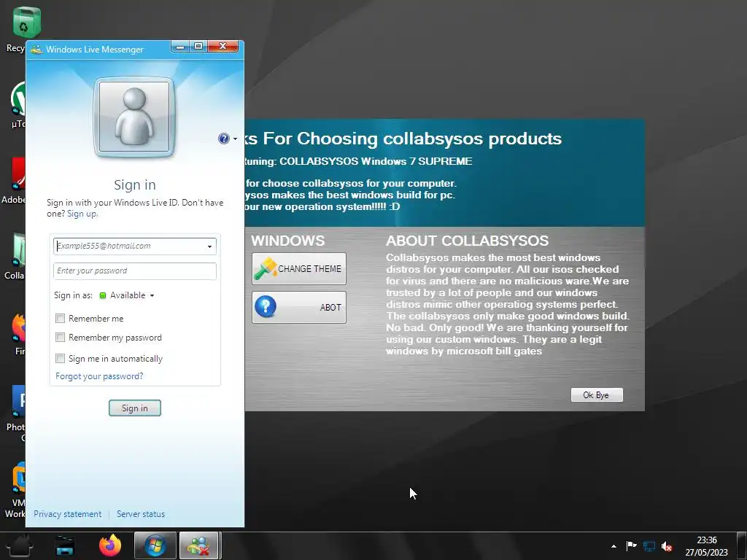This screenshot has width=747, height=560.
Task: Open the clock showing 23:36
Action: point(706,546)
